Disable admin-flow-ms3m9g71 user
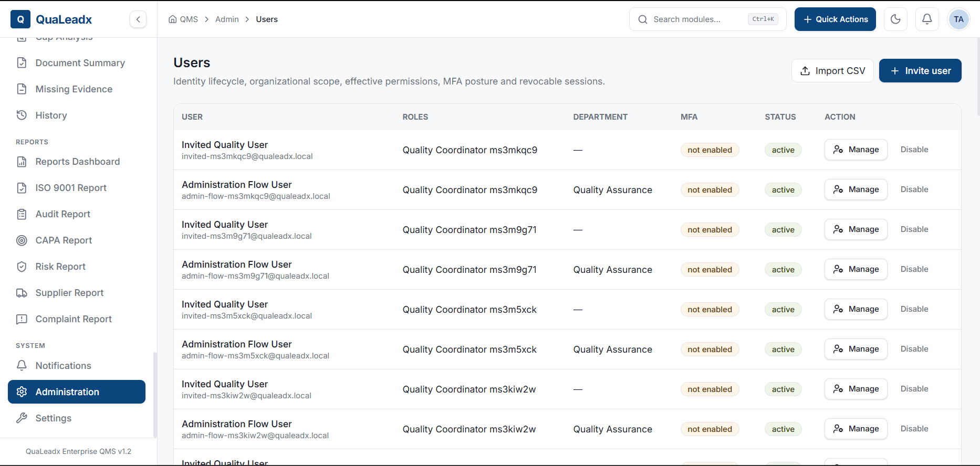The width and height of the screenshot is (980, 466). tap(914, 269)
